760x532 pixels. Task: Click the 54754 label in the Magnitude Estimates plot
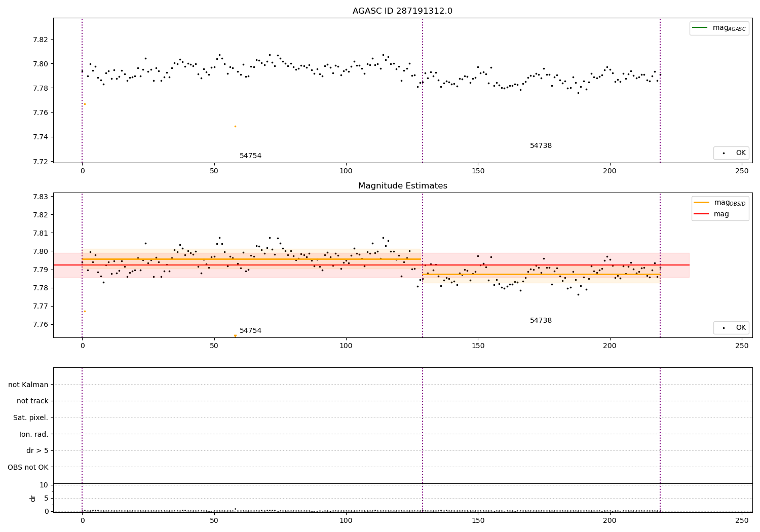[x=250, y=331]
